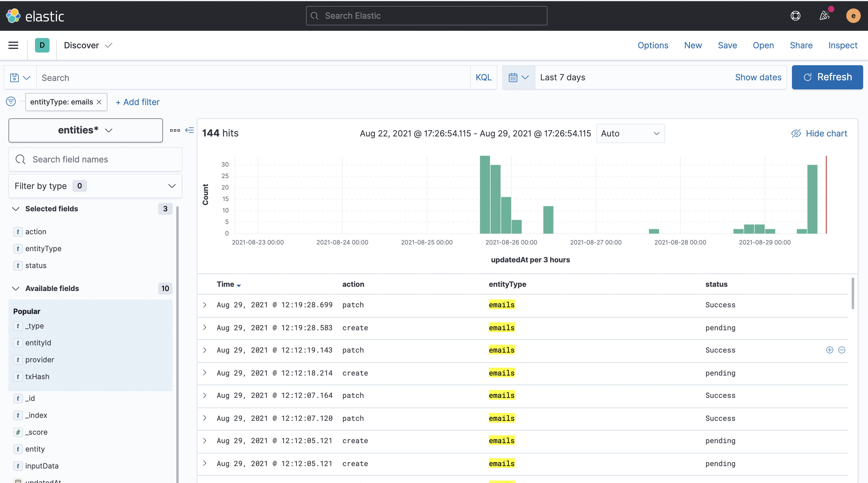Image resolution: width=868 pixels, height=483 pixels.
Task: Click the filter-for-value plus icon
Action: tap(830, 350)
